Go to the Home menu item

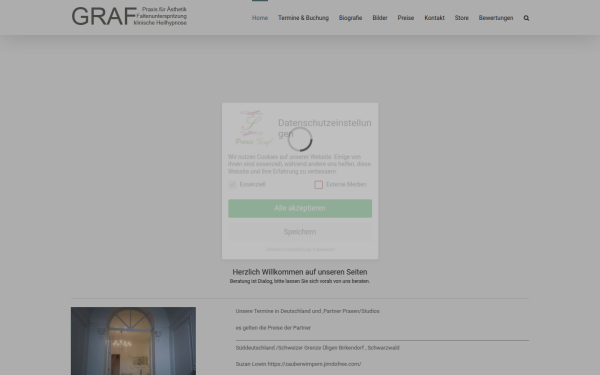click(260, 18)
